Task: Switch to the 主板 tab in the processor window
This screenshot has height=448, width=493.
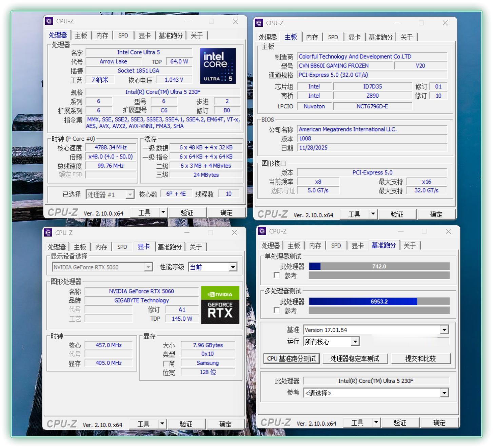Action: 81,36
